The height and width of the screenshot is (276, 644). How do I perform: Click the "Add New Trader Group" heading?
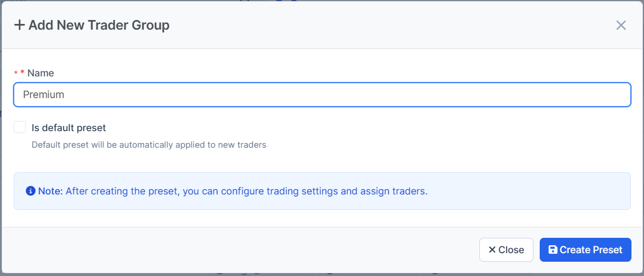pyautogui.click(x=99, y=25)
